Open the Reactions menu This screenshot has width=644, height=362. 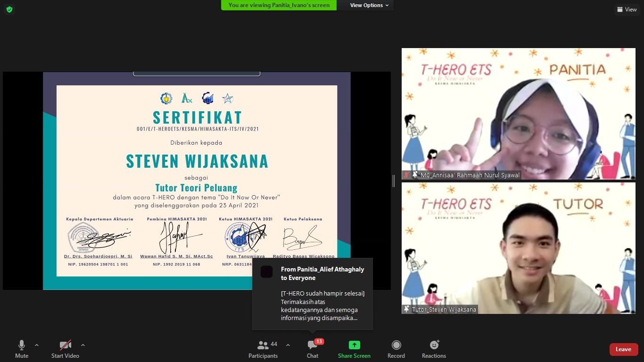[x=434, y=349]
